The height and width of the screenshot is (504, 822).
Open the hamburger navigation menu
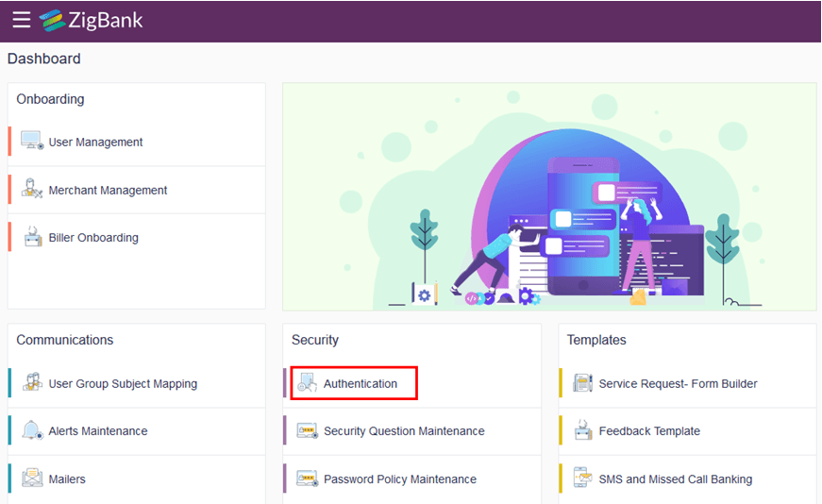point(22,20)
